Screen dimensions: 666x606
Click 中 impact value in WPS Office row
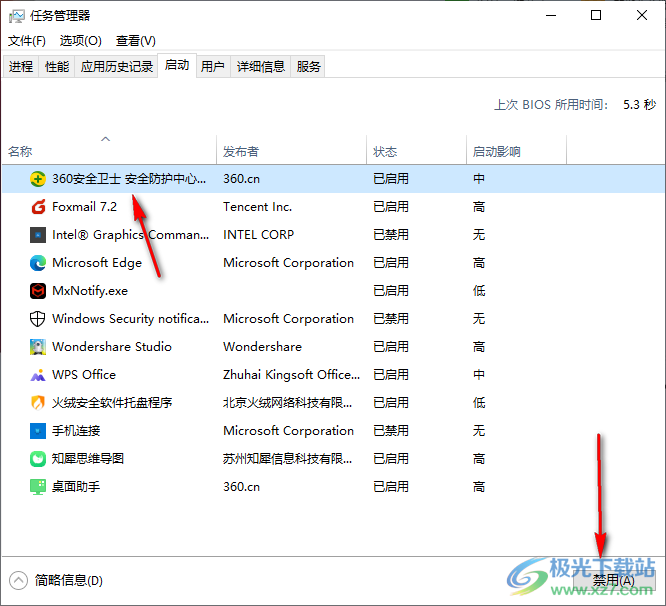coord(479,375)
